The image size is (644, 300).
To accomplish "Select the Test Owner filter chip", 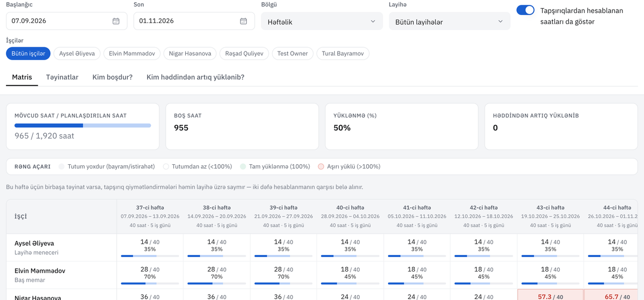I will (292, 54).
